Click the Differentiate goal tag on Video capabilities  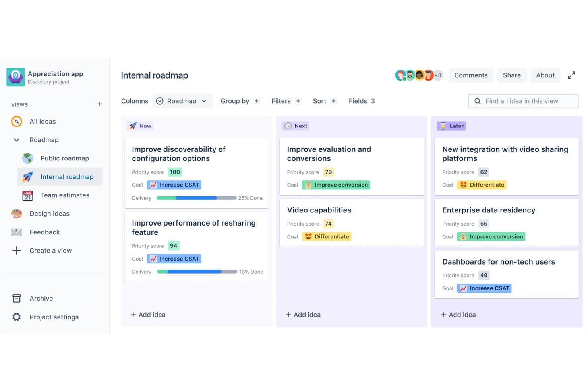[327, 236]
